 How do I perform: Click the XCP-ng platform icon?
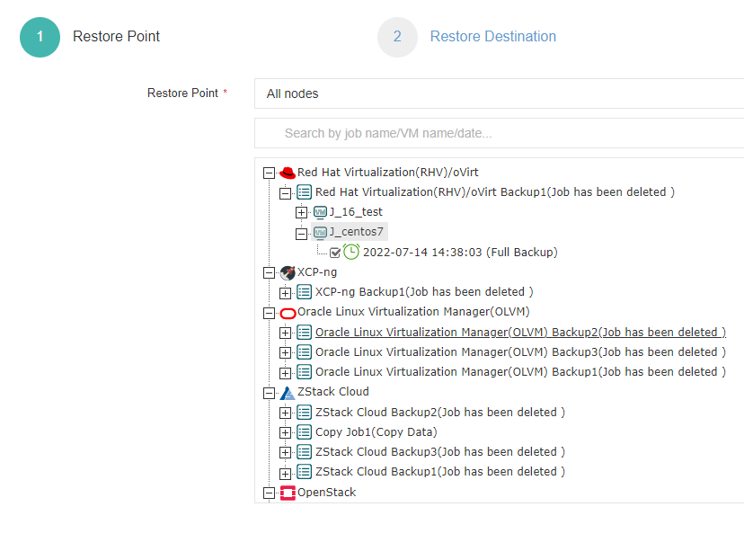(x=288, y=272)
